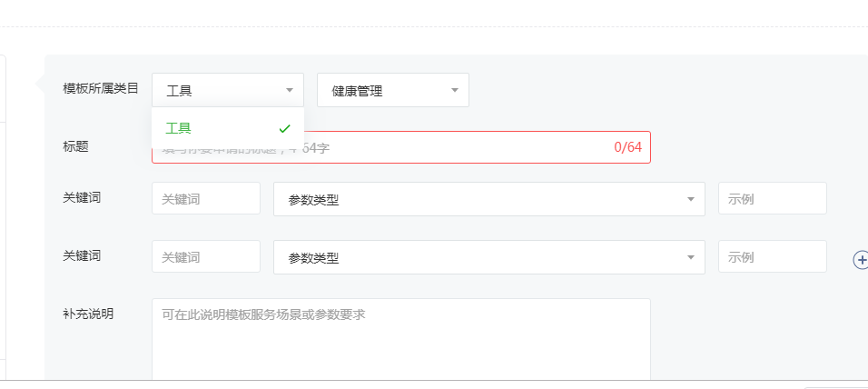Collapse the 工具 category dropdown
Screen dimensions: 868x389
227,90
